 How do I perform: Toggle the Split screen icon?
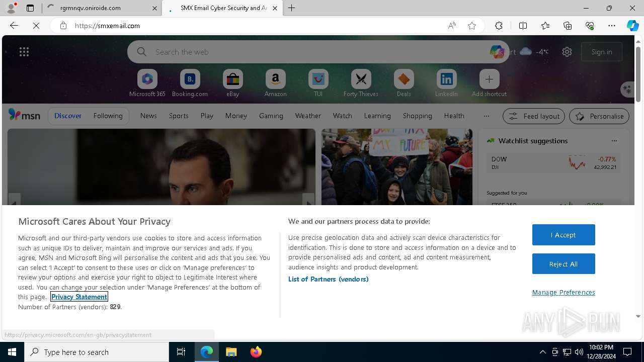click(x=523, y=26)
